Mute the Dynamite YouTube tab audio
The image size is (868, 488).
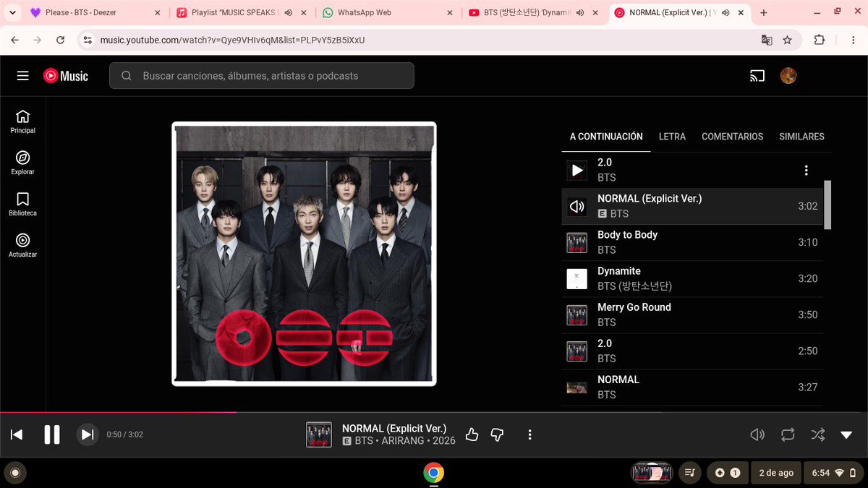pos(580,13)
